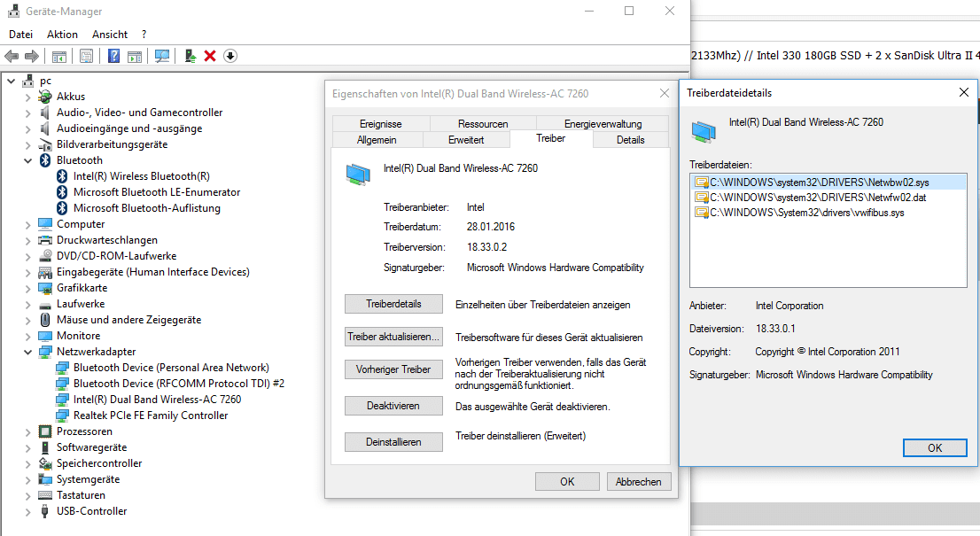Click OK in Treiberdateidetails dialog
This screenshot has height=536, width=980.
[935, 448]
